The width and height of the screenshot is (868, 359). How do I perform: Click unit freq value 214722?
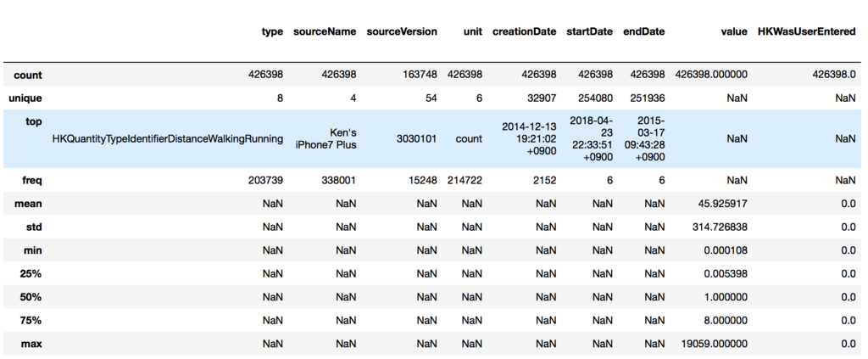point(465,180)
